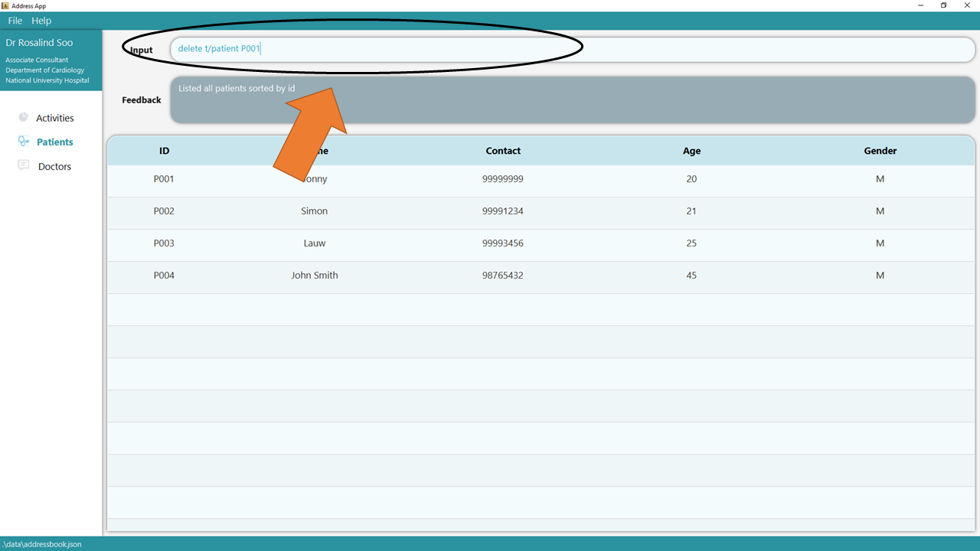Screen dimensions: 980x551
Task: Click the Patients stethoscope icon
Action: 23,142
